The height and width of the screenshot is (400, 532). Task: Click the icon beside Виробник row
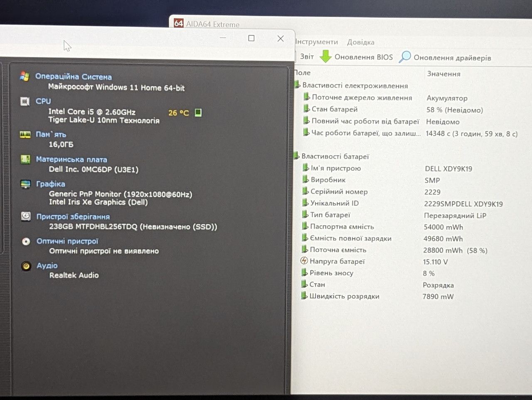(306, 179)
